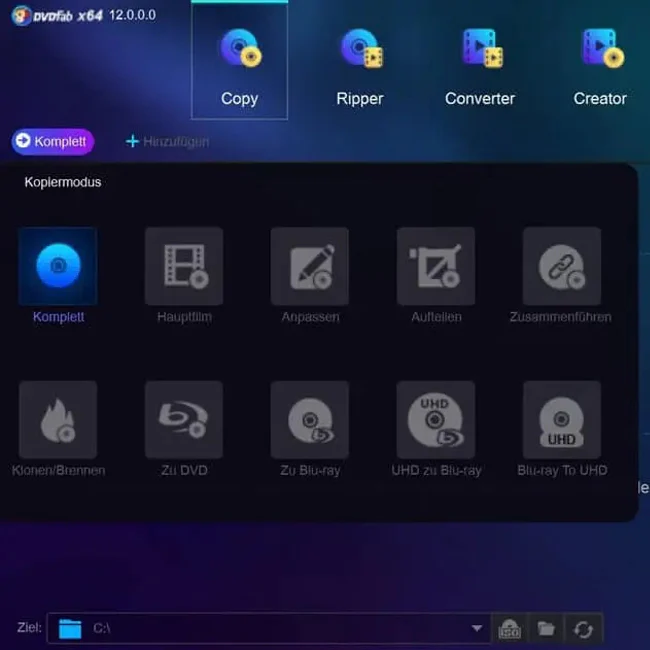Click the Ziel path field showing C:\
Image resolution: width=650 pixels, height=650 pixels.
pos(270,628)
